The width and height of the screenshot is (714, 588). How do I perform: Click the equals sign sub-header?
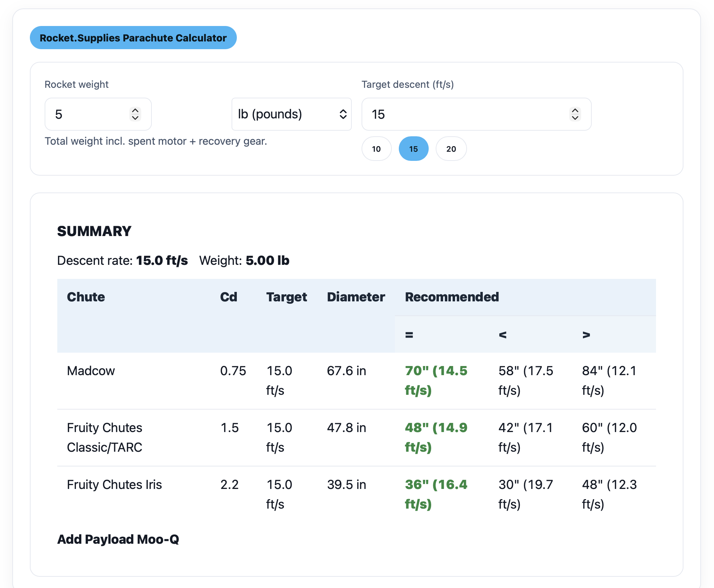pyautogui.click(x=409, y=335)
